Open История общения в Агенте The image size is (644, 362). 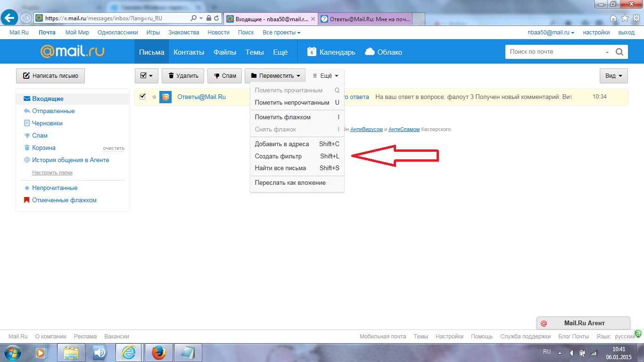pyautogui.click(x=70, y=160)
